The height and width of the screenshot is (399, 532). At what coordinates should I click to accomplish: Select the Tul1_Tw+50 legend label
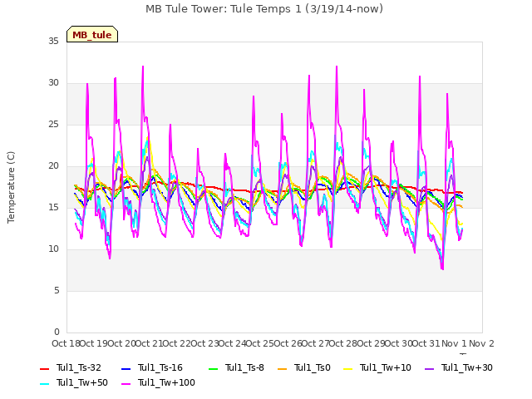coord(82,382)
